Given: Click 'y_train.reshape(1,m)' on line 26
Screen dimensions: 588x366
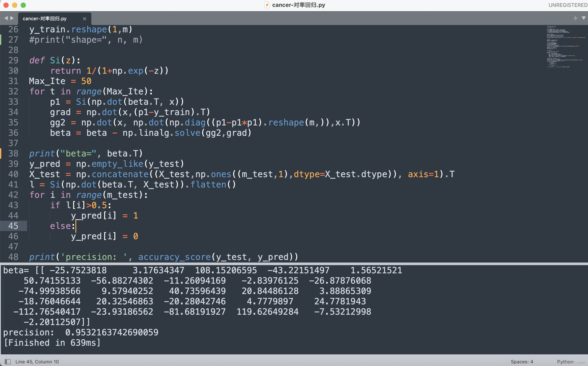Looking at the screenshot, I should pyautogui.click(x=81, y=29).
